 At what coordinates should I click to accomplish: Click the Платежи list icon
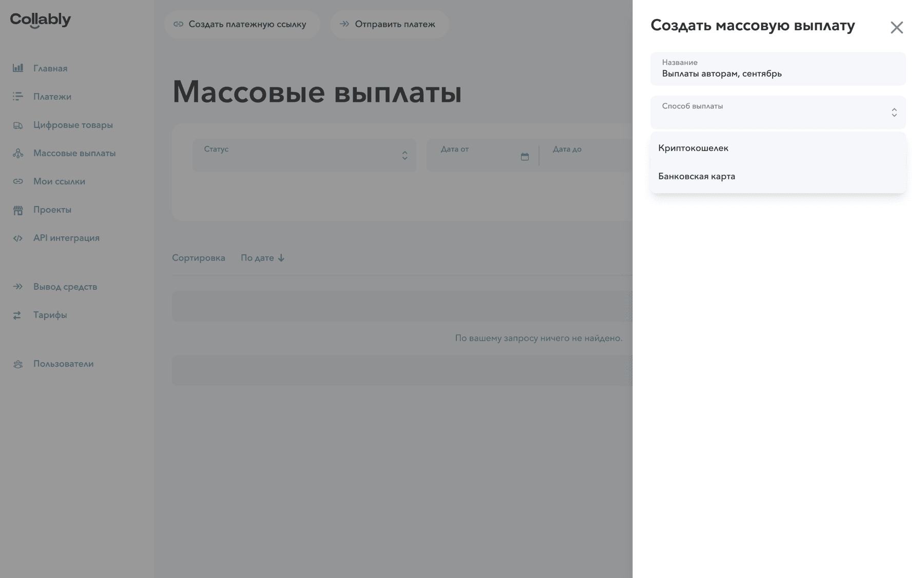(18, 96)
